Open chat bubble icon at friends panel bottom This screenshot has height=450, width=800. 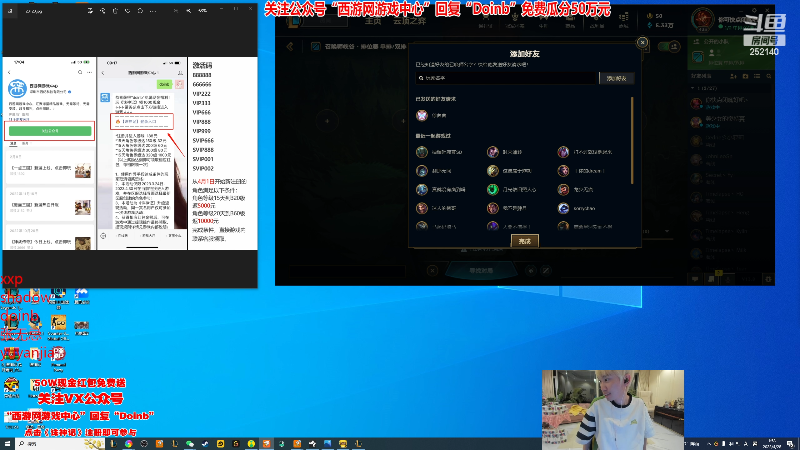(695, 279)
